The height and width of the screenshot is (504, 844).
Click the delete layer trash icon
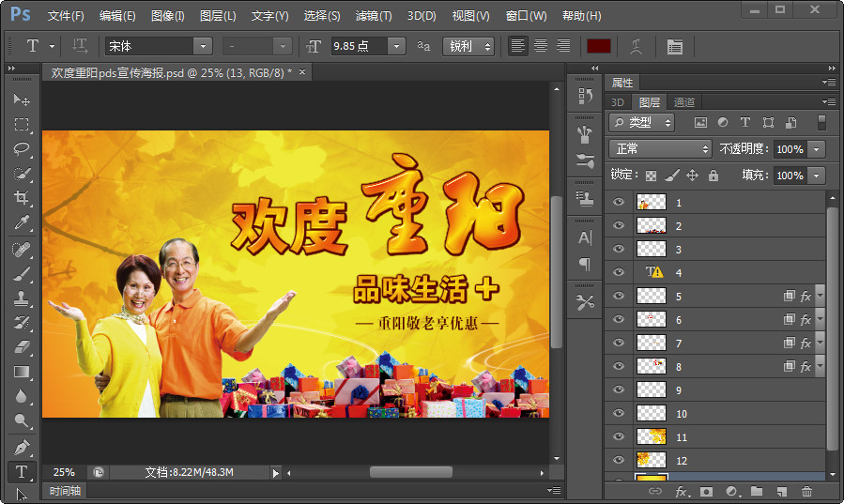pos(806,492)
